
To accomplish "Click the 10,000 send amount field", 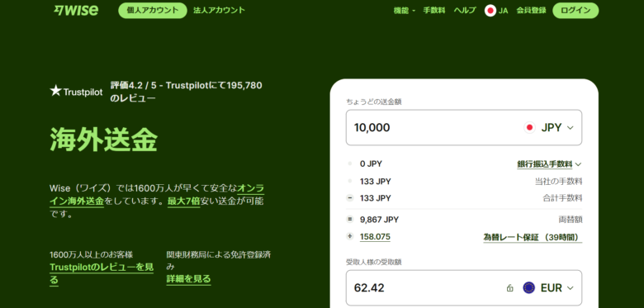I will [464, 127].
